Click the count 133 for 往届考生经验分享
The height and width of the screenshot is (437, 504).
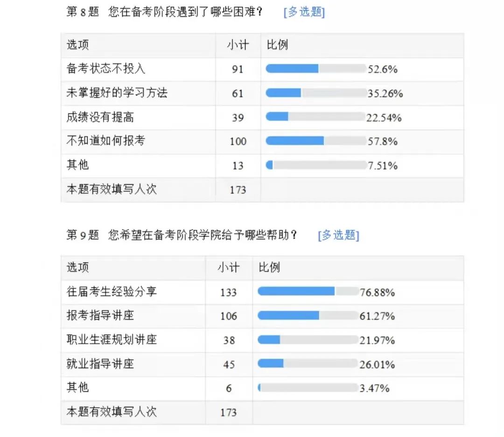[229, 292]
